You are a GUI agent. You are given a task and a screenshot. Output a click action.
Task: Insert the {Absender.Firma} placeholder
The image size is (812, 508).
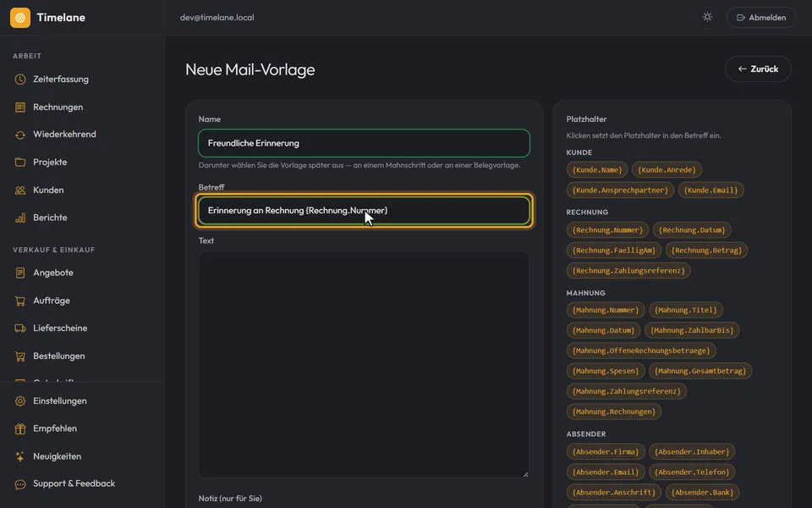[606, 452]
